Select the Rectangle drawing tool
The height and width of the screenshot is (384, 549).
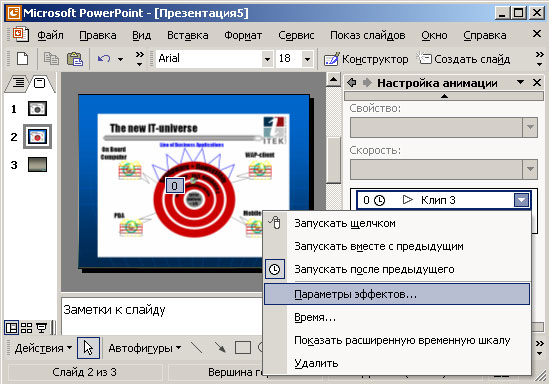[243, 348]
